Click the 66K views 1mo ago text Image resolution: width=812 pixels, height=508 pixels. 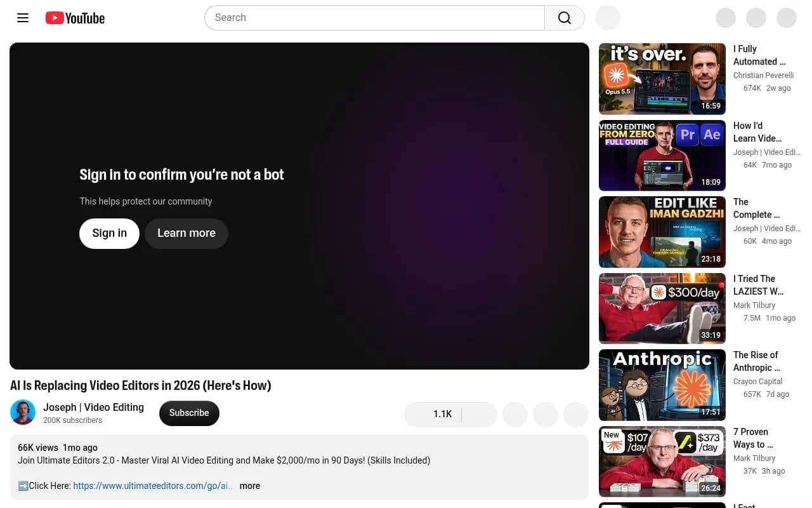pos(58,448)
